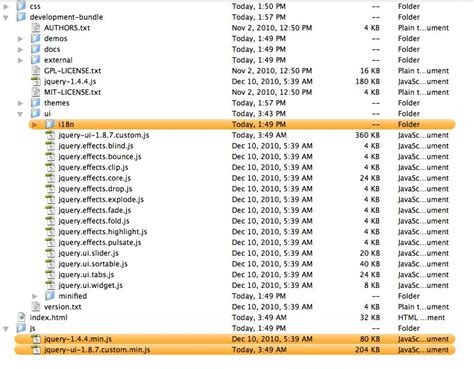
Task: Select the version.txt file name
Action: pos(63,307)
